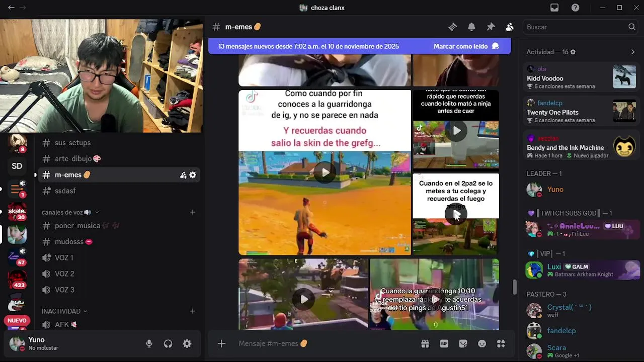This screenshot has height=362, width=644.
Task: Open the Threads icon in channel header
Action: click(x=452, y=27)
